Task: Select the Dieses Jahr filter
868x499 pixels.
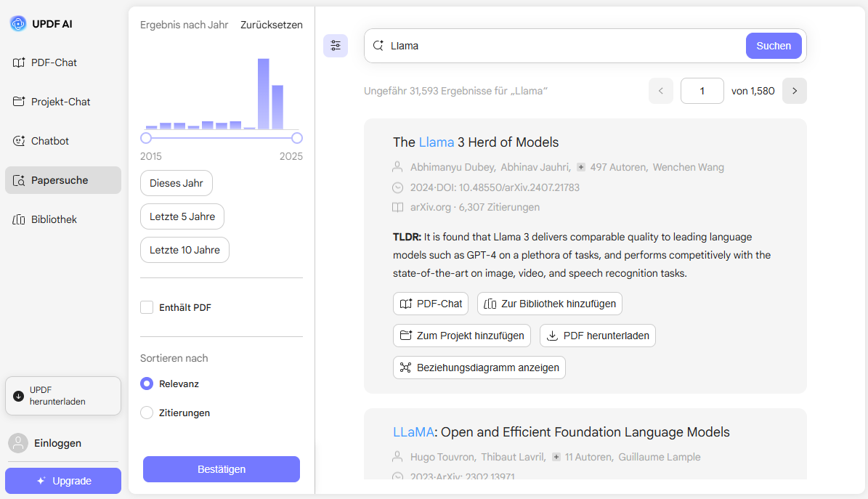Action: 177,183
